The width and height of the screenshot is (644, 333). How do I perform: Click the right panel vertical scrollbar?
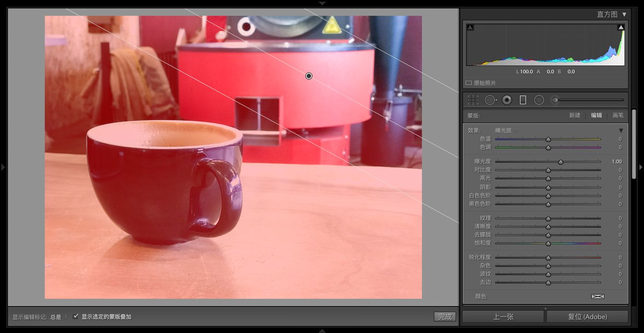[x=633, y=144]
